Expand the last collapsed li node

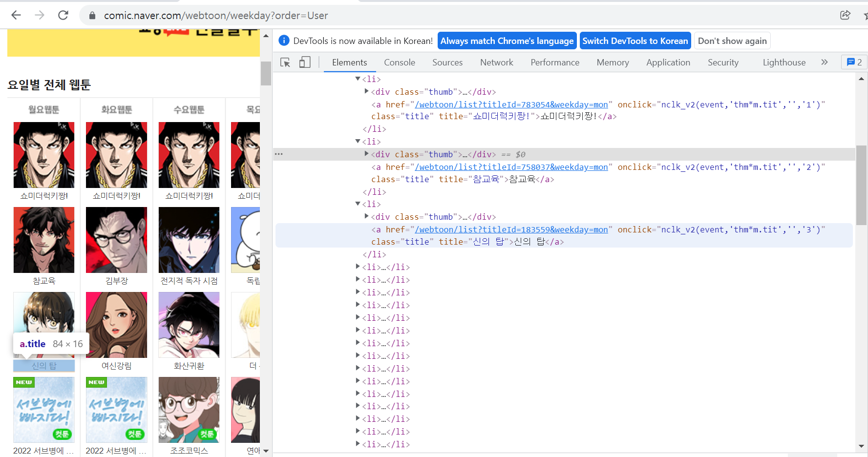(358, 444)
